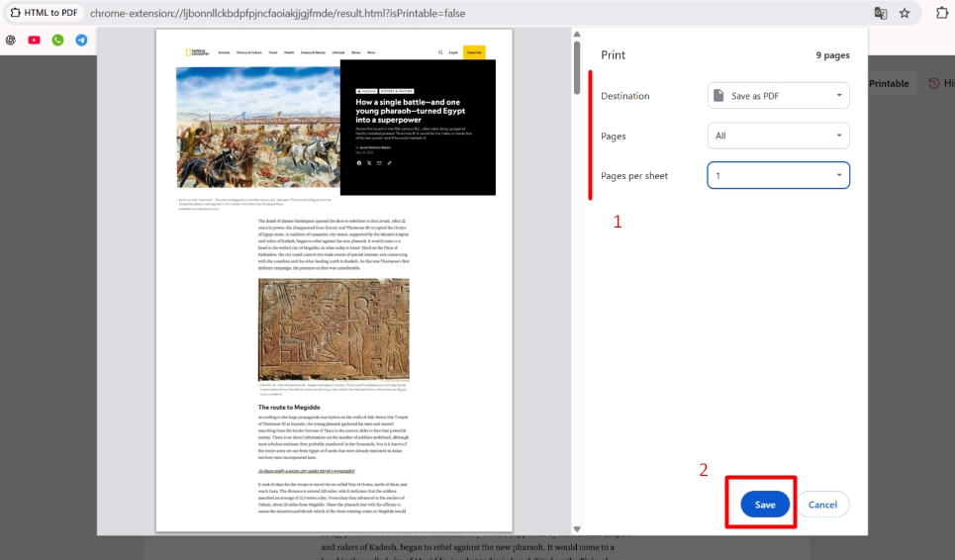The image size is (955, 560).
Task: Open the Extensions puzzle icon
Action: pyautogui.click(x=941, y=13)
